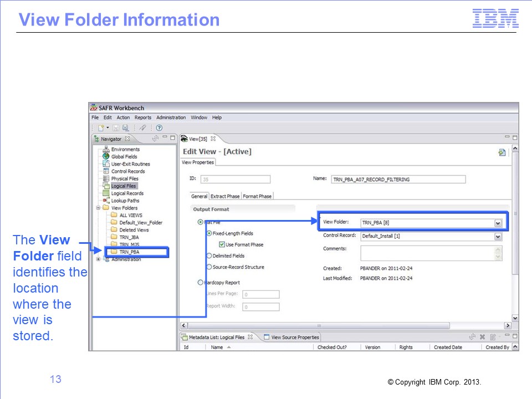Click the Logical Files icon
The width and height of the screenshot is (532, 399).
tap(106, 186)
